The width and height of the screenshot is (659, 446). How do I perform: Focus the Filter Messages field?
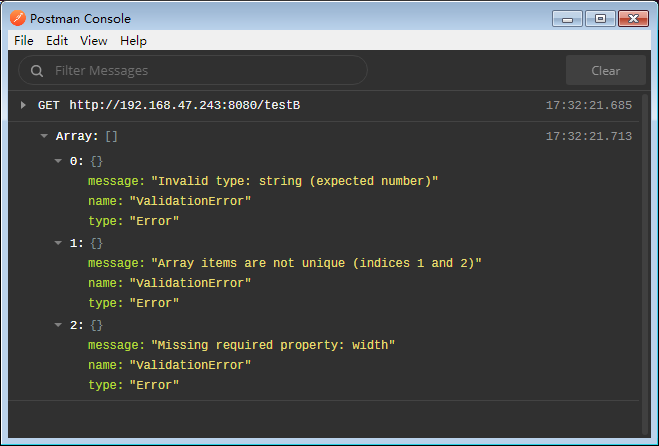tap(193, 70)
